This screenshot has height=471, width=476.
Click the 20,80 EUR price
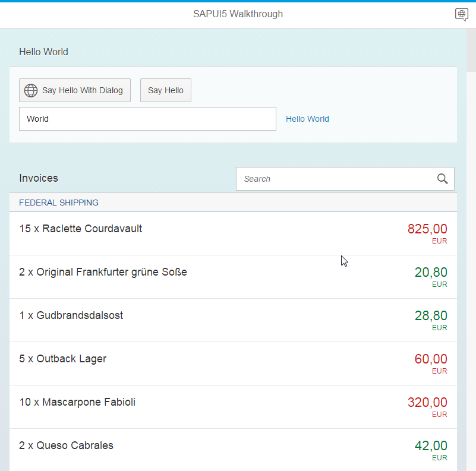click(x=431, y=273)
